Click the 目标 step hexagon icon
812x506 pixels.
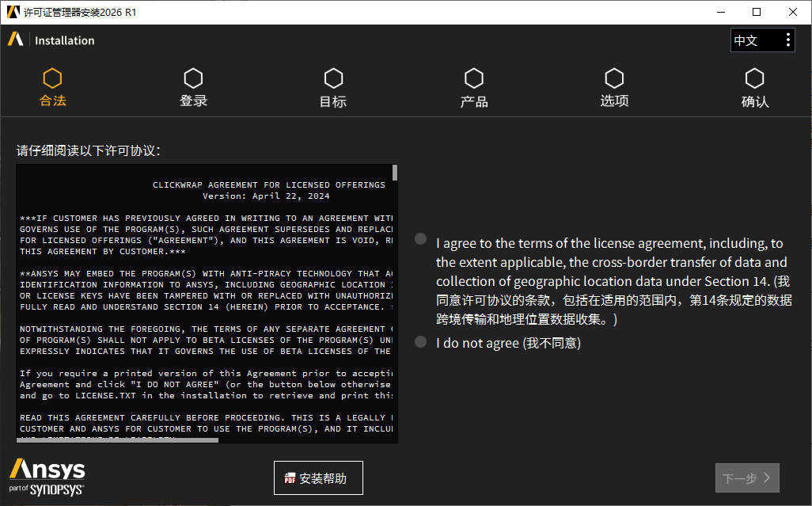(333, 78)
